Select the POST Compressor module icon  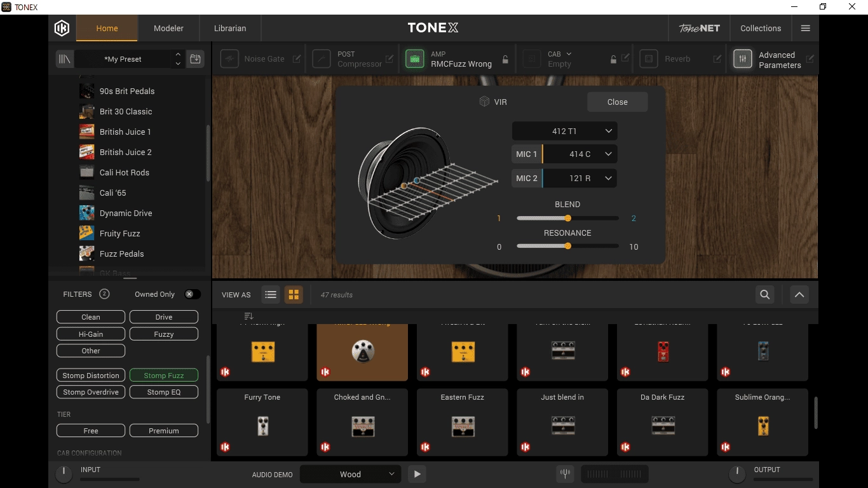coord(322,59)
